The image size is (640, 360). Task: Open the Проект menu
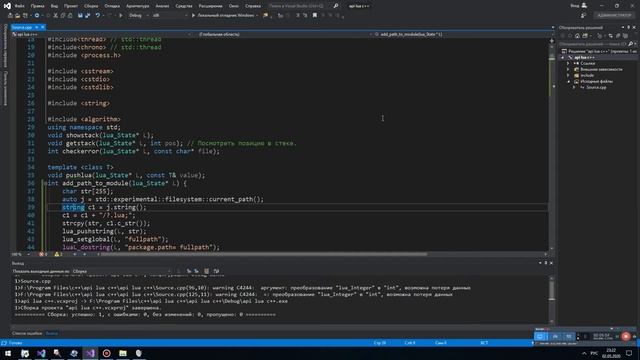coord(71,6)
